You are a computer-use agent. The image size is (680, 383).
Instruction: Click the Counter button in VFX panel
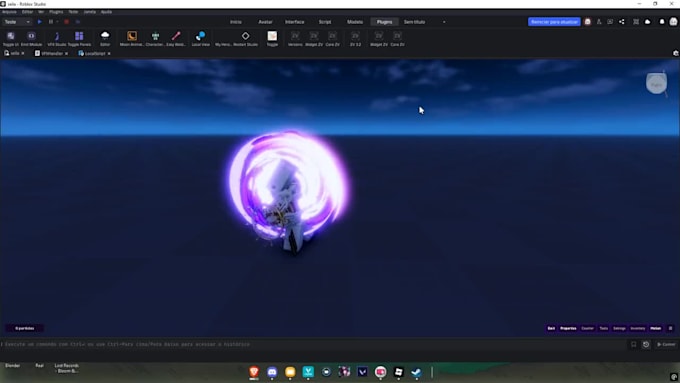[x=587, y=328]
